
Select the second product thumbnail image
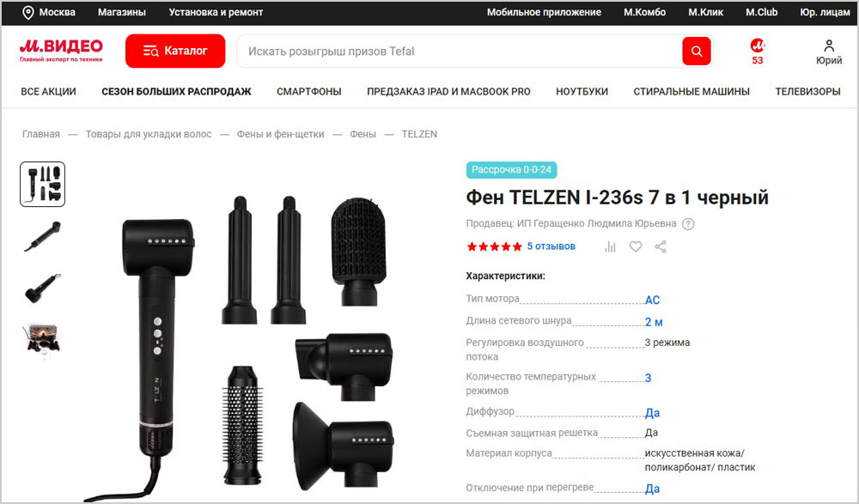click(x=43, y=237)
